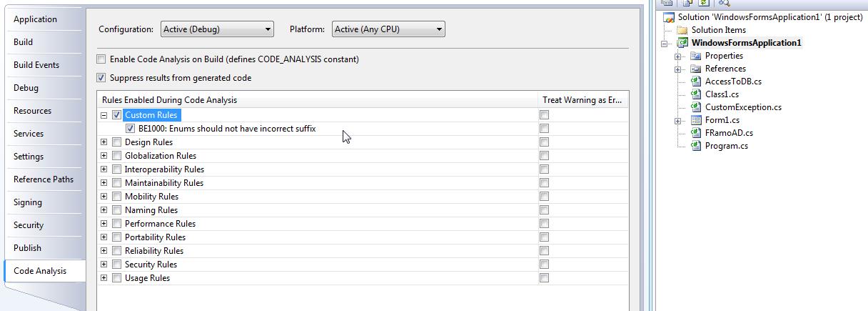Toggle Treat Warning as Error for Custom Rules
The width and height of the screenshot is (868, 311).
tap(545, 115)
